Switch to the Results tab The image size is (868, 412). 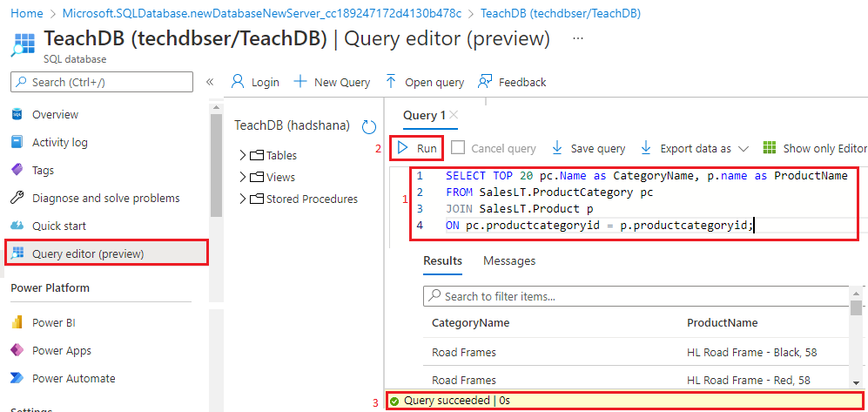(x=443, y=260)
